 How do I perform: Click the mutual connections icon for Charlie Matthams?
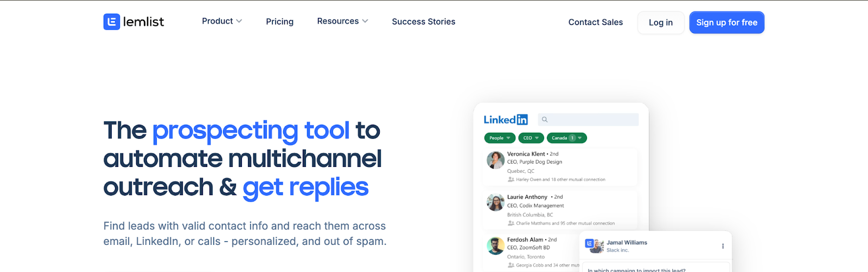[510, 223]
